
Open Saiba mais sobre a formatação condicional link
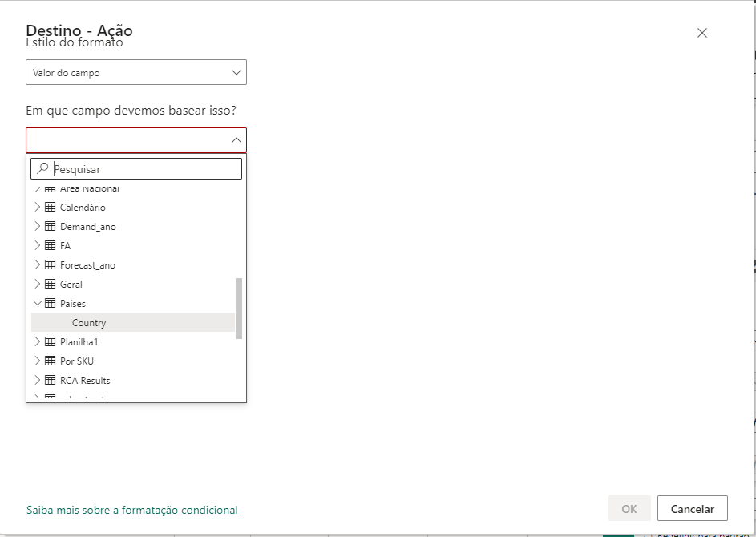[132, 510]
